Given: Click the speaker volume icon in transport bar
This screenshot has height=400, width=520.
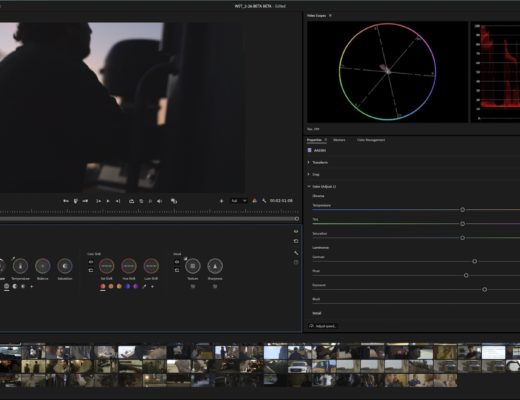Looking at the screenshot, I should pos(159,201).
